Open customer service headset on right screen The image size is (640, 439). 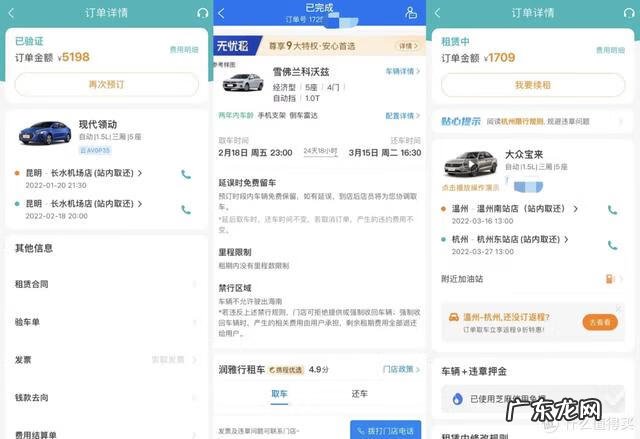click(x=629, y=13)
